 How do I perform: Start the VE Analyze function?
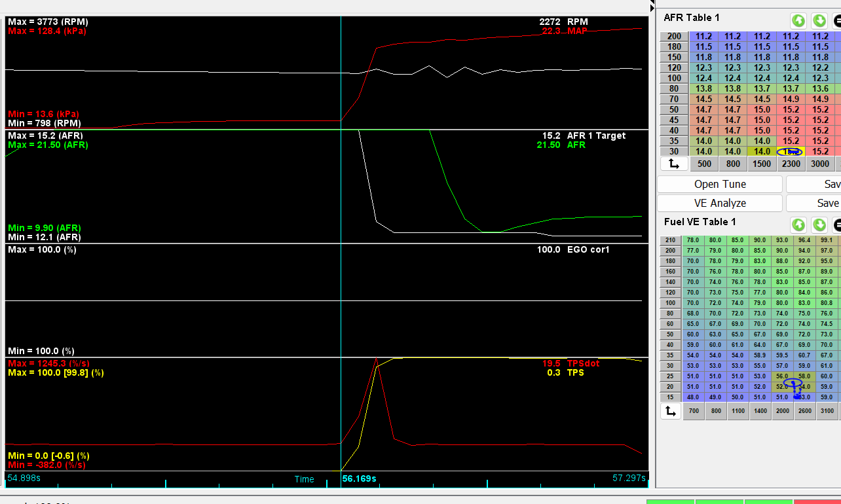[720, 203]
